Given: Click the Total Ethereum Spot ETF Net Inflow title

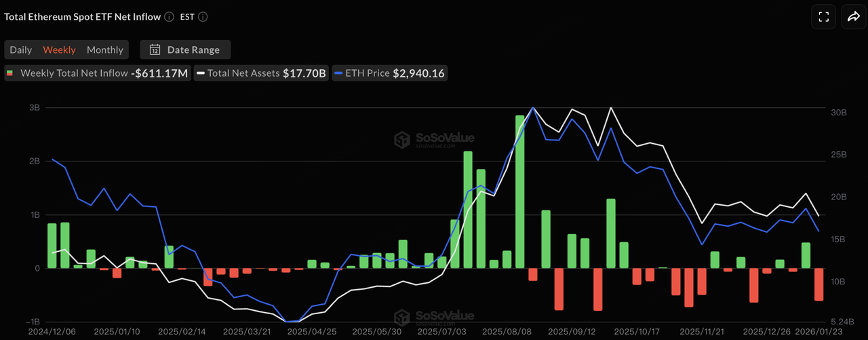Looking at the screenshot, I should 82,17.
